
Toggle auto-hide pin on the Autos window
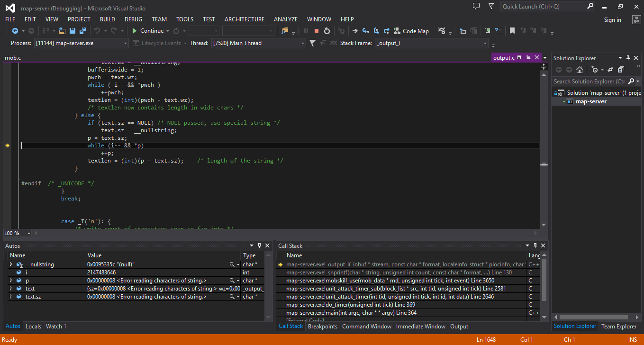point(259,245)
